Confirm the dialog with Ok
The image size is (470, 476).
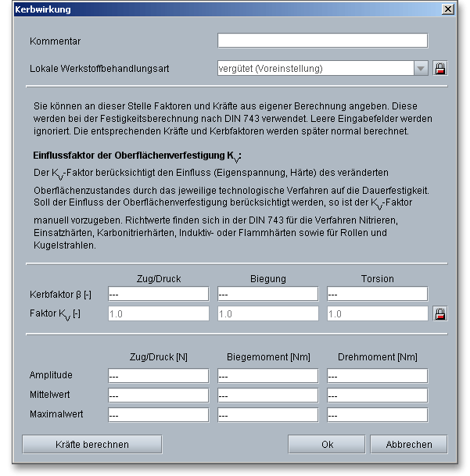click(x=328, y=444)
